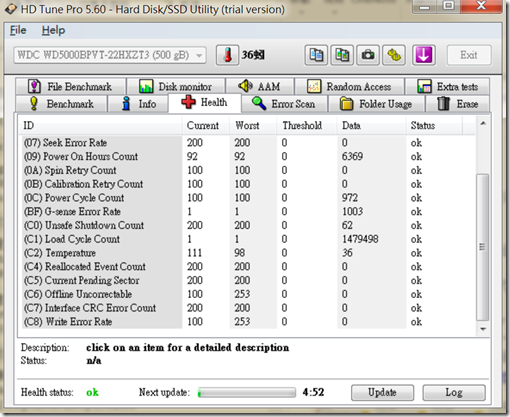Switch to the Error Scan tab
This screenshot has height=417, width=510.
coord(284,104)
